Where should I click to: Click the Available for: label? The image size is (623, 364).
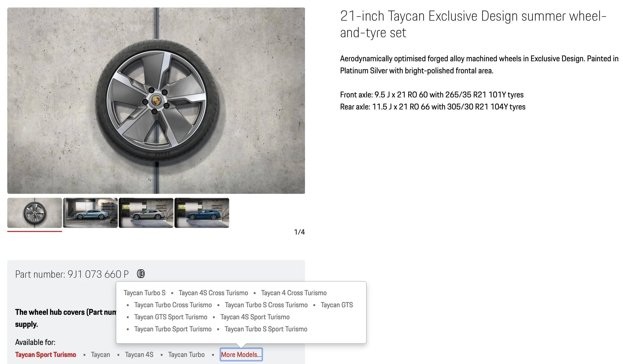(x=35, y=342)
